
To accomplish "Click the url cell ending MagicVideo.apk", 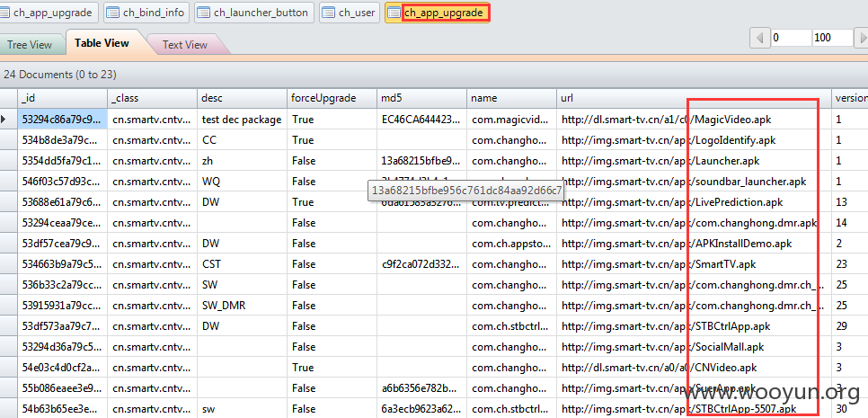I will (x=695, y=119).
